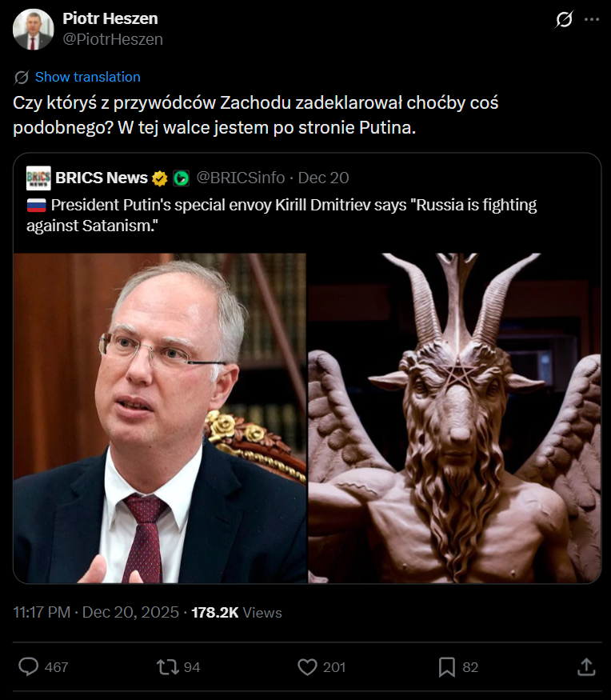Viewport: 611px width, 700px height.
Task: Open the quoted tweet Dec 20 date
Action: point(324,178)
